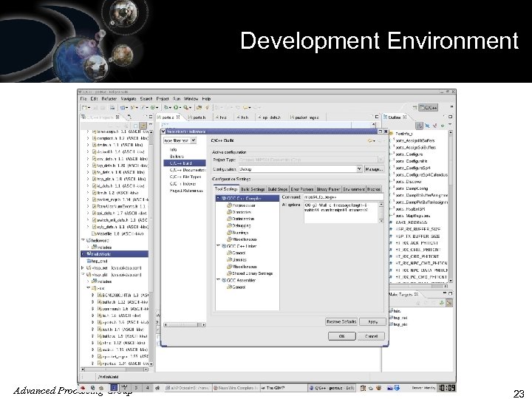532x399 pixels.
Task: Select C/C++ Indexer properties page
Action: coord(183,184)
